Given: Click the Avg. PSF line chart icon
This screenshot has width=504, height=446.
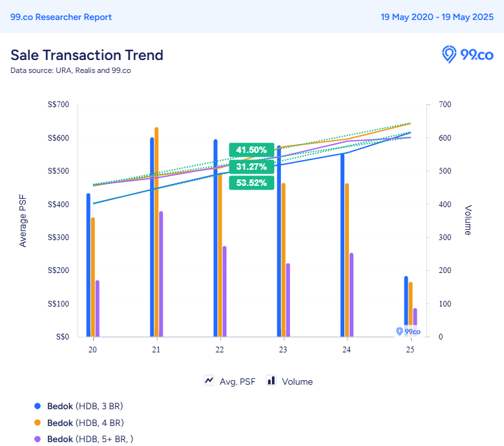Looking at the screenshot, I should 209,381.
